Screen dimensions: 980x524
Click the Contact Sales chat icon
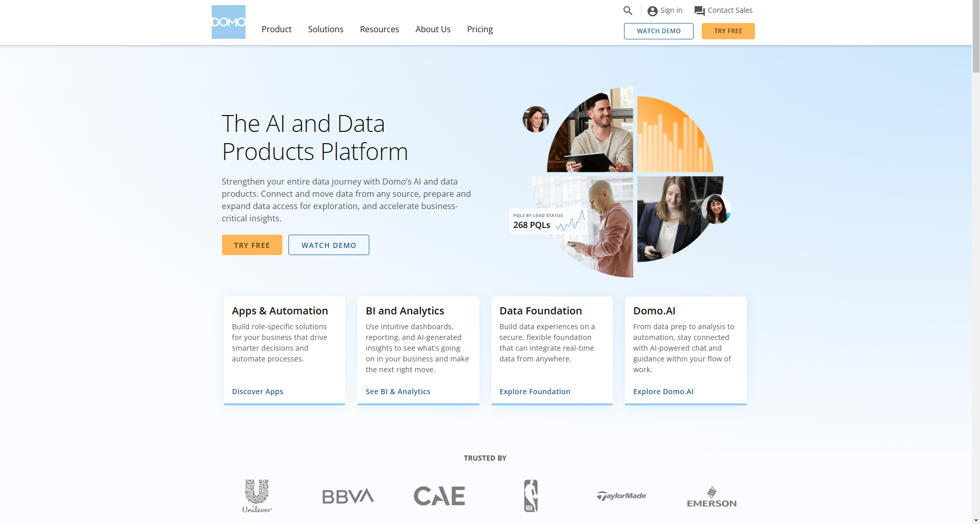click(x=699, y=11)
